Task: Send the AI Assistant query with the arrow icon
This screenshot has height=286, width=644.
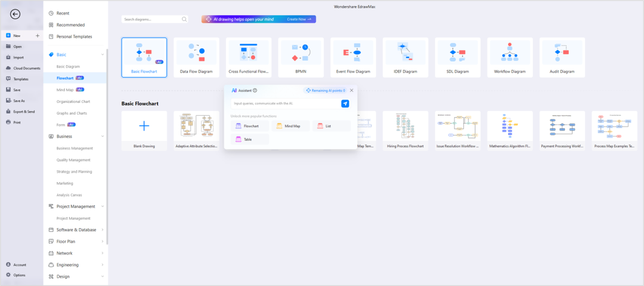Action: [x=345, y=103]
